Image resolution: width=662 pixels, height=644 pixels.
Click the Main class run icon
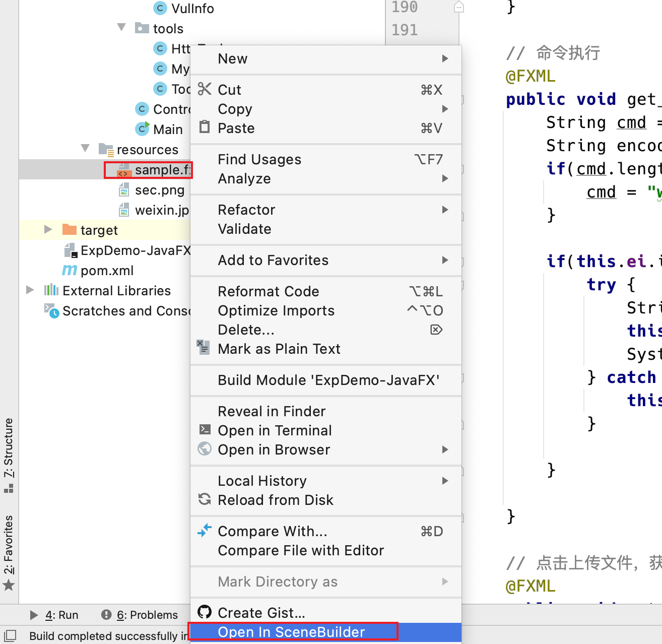coord(143,129)
